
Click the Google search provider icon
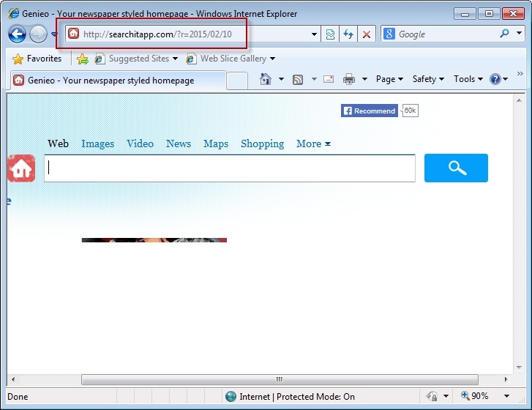(389, 34)
